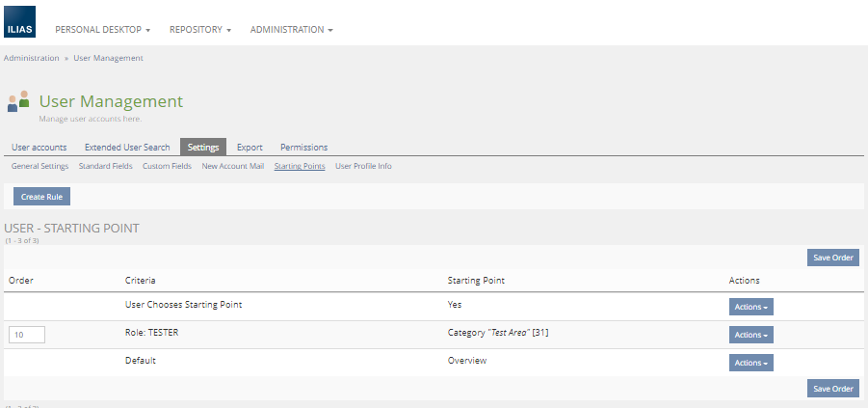The image size is (868, 408).
Task: Open the Administration dropdown menu
Action: tap(291, 30)
